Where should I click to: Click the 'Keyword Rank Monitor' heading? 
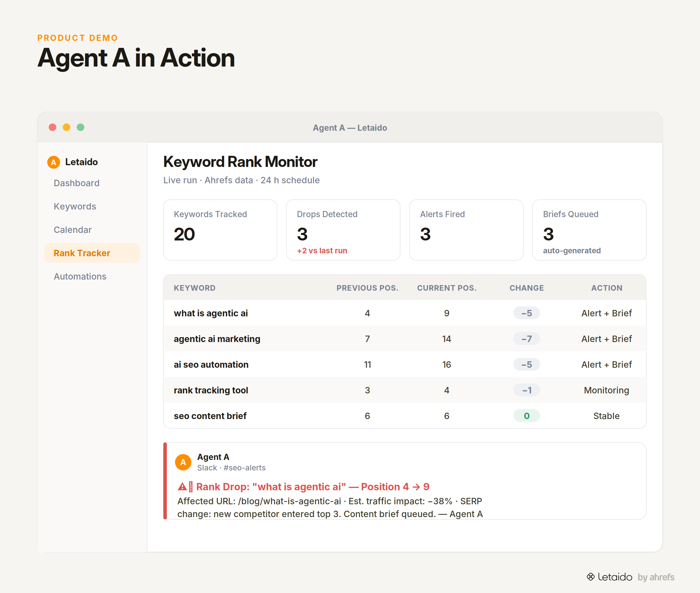pos(240,162)
